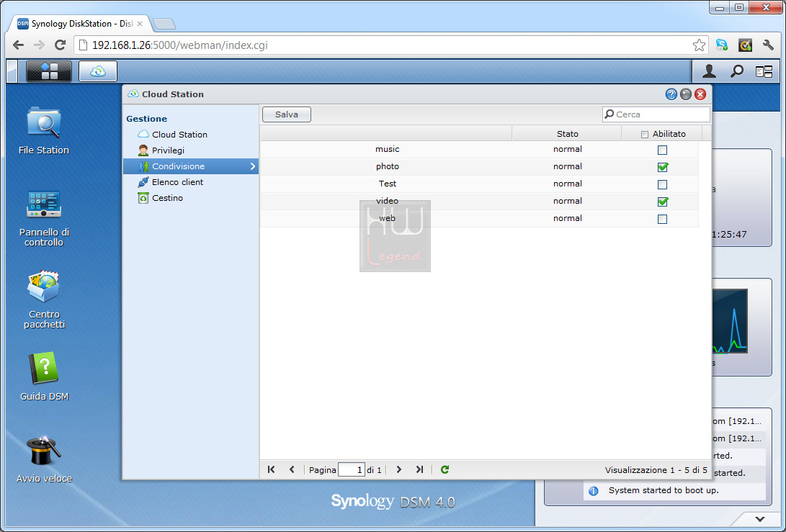The width and height of the screenshot is (786, 532).
Task: Open Pannello di controllo icon
Action: (x=44, y=218)
